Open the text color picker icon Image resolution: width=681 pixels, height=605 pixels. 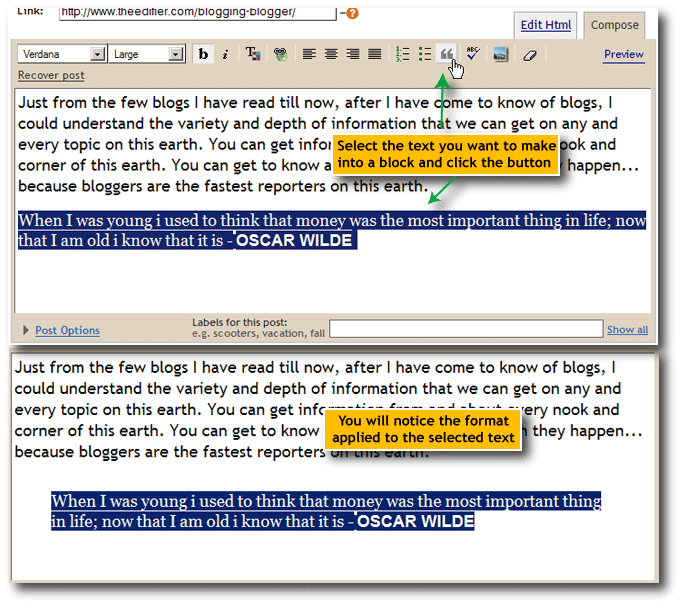click(x=253, y=54)
